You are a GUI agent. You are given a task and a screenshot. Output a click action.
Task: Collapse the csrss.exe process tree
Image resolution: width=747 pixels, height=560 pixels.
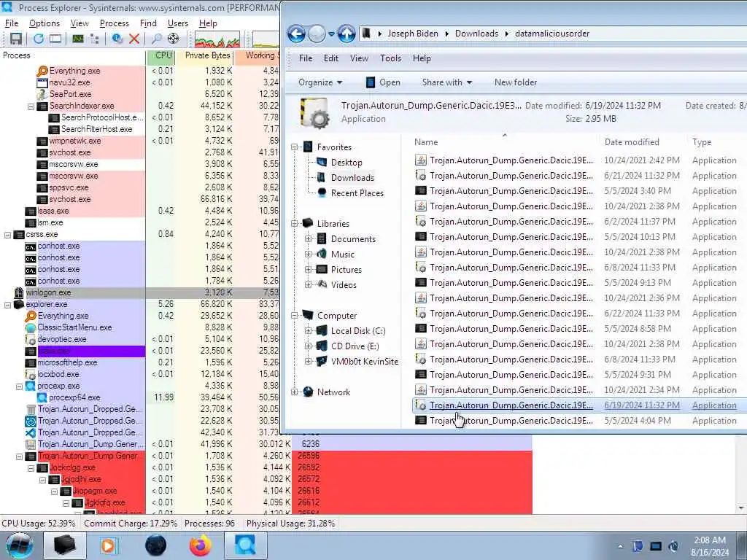(7, 235)
